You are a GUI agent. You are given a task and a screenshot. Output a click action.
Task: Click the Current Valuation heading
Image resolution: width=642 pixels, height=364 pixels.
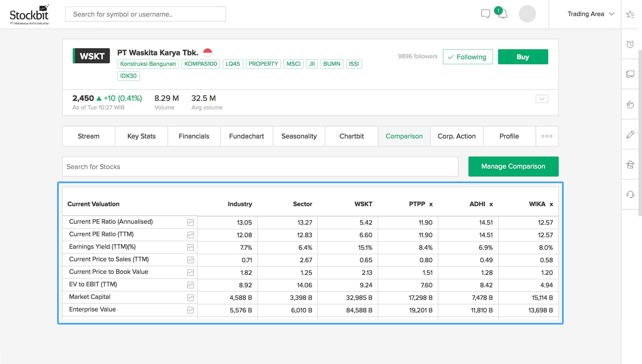pos(93,204)
